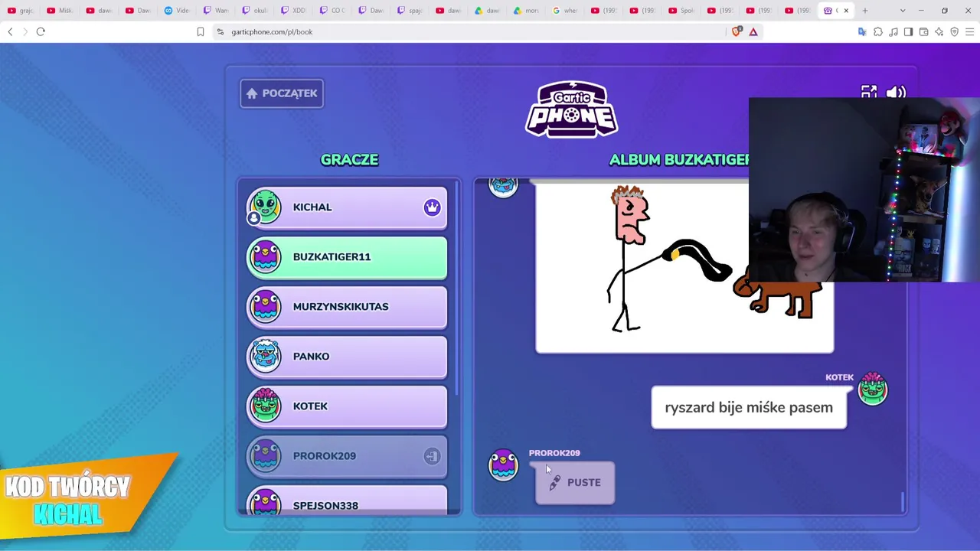Click the PROROK209 name label above Puste
The height and width of the screenshot is (551, 980).
(554, 453)
